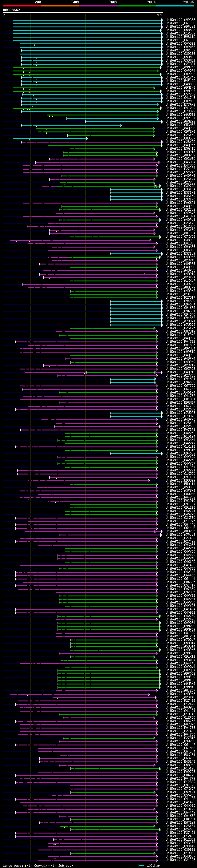197x868 pixels.
Task: Click the cyan ~100% identity legend segment
Action: point(175,6)
